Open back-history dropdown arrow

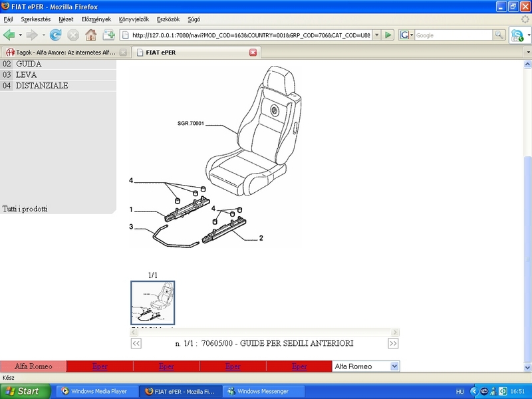21,35
